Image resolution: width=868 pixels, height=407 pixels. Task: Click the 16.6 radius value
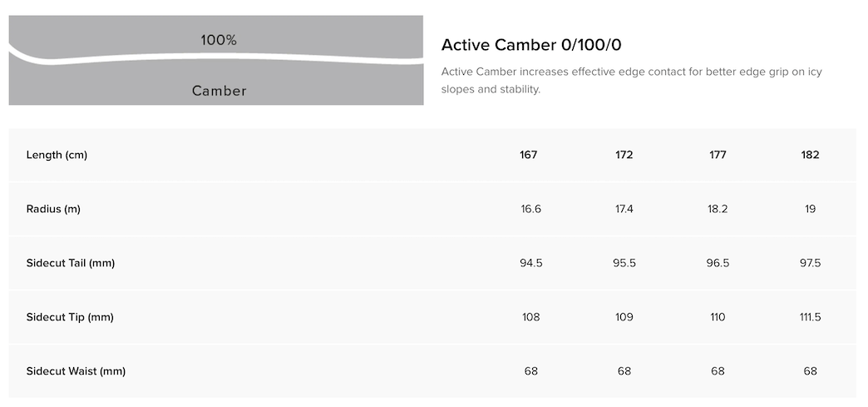[x=530, y=209]
